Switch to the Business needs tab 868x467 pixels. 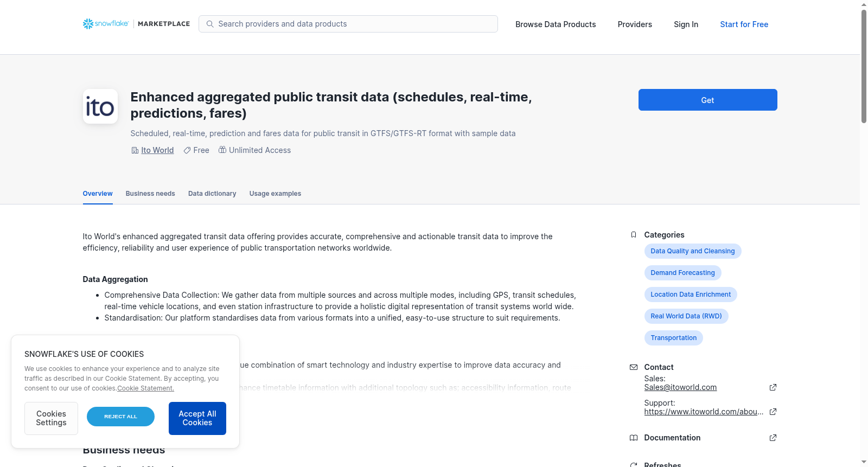(x=150, y=194)
